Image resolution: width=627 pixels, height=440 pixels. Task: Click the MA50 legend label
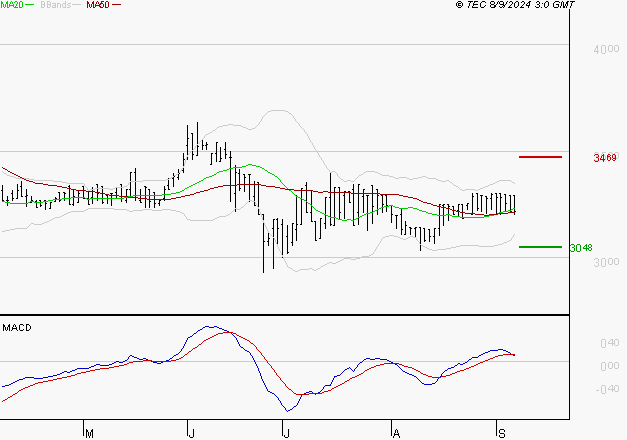click(x=98, y=5)
